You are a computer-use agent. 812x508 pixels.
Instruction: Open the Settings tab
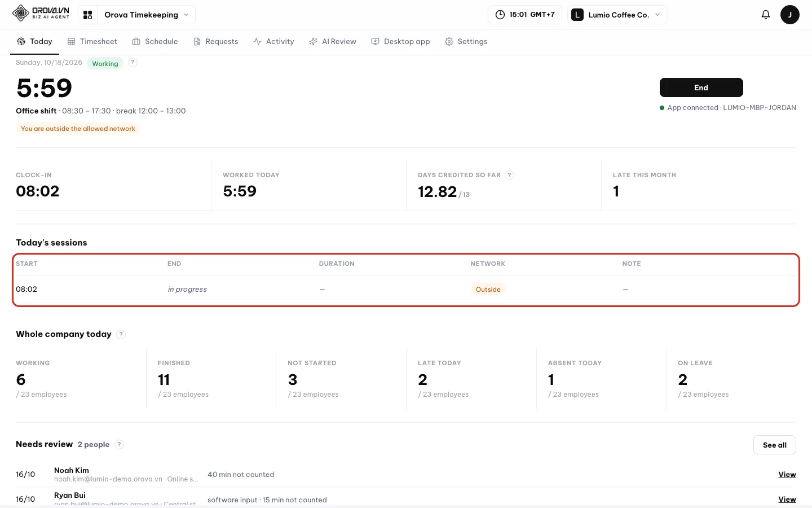(466, 42)
